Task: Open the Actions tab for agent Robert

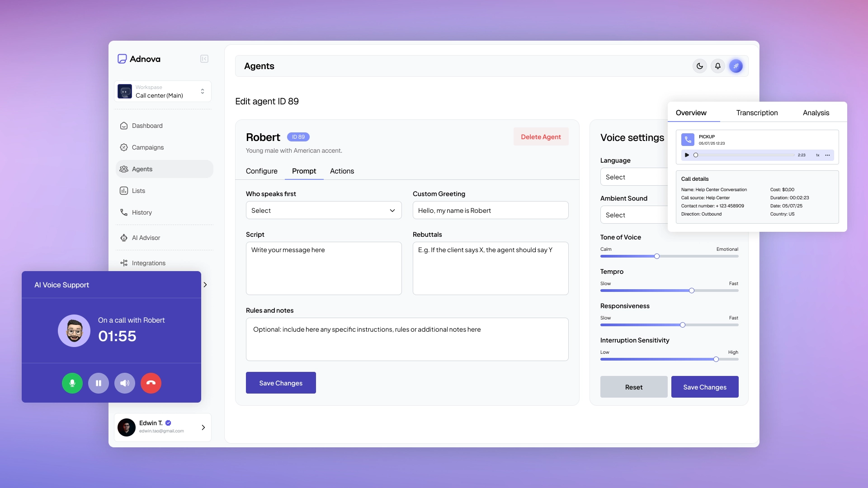Action: click(x=342, y=171)
